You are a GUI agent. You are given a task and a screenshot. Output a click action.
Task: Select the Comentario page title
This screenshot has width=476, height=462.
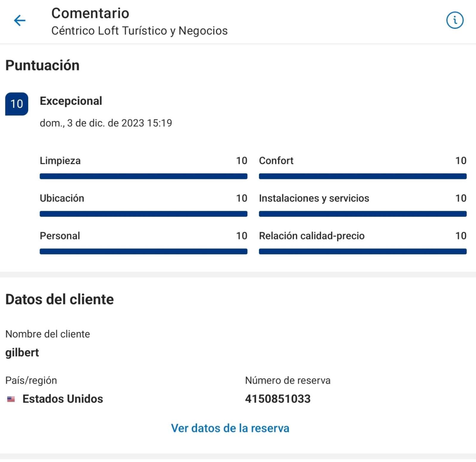[x=90, y=13]
